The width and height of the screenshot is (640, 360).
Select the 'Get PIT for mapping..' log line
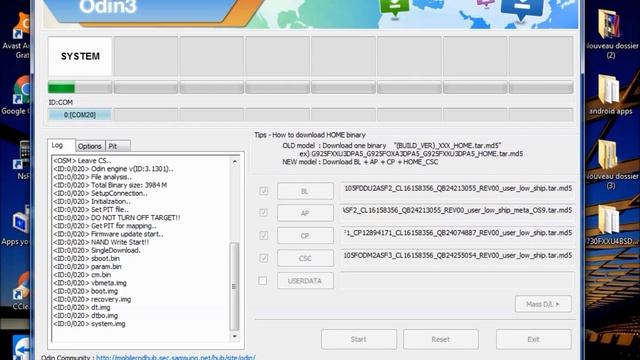tap(104, 226)
